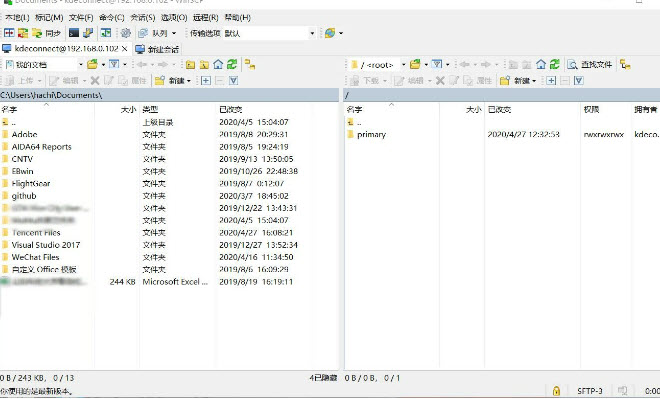Refresh the local panel
The image size is (660, 399).
[x=232, y=64]
